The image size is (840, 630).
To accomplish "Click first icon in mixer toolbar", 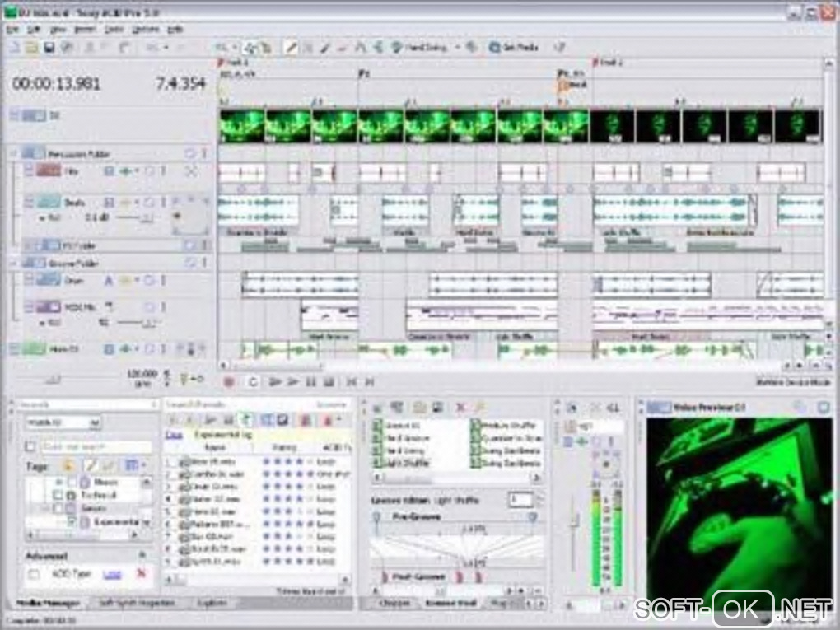I will click(x=572, y=408).
